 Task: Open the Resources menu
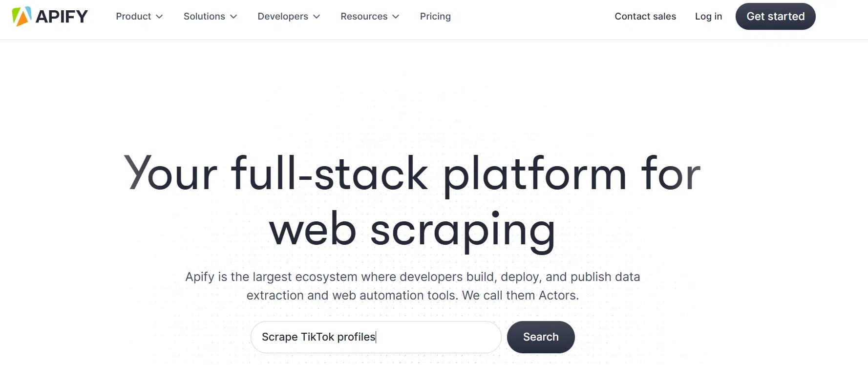[370, 16]
